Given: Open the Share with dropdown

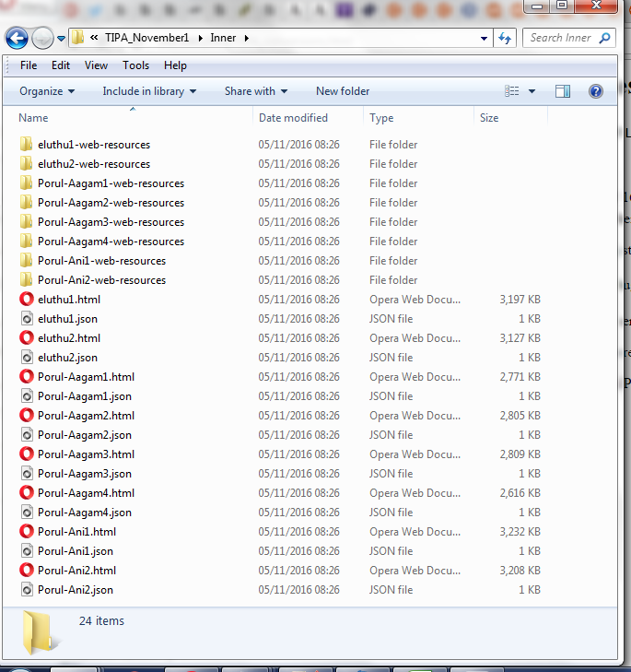Looking at the screenshot, I should [x=256, y=91].
